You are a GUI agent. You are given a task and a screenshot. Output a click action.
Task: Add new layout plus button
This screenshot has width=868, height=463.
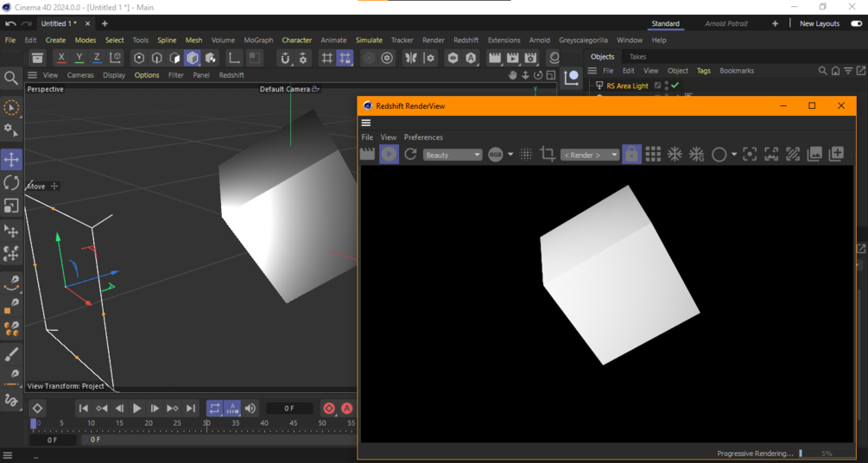coord(775,24)
